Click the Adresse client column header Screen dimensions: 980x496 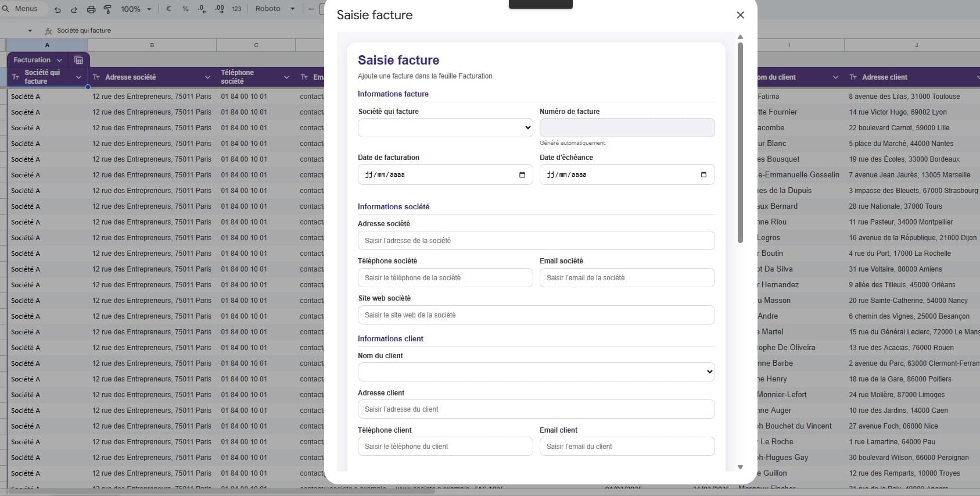click(x=912, y=77)
